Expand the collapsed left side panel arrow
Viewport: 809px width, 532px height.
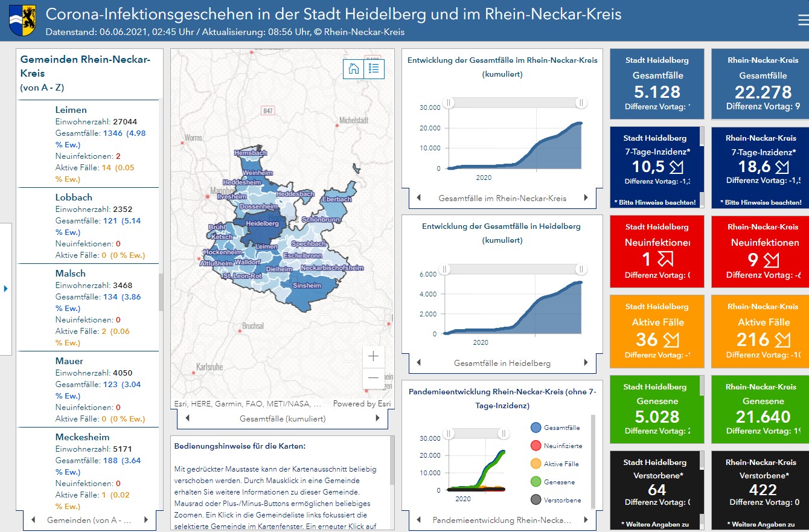5,289
